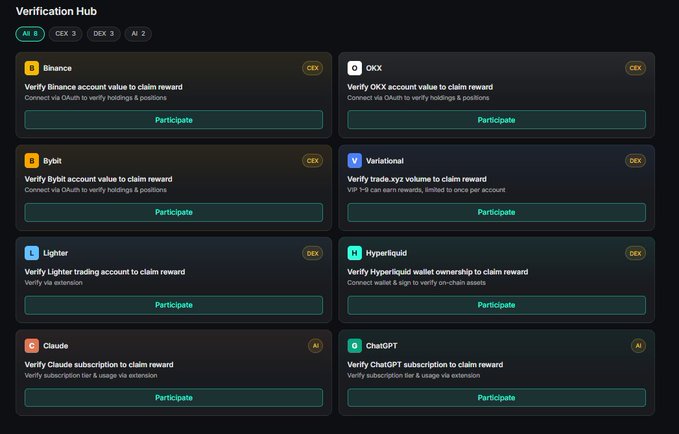Click the Verification Hub heading
This screenshot has height=434, width=679.
point(56,11)
